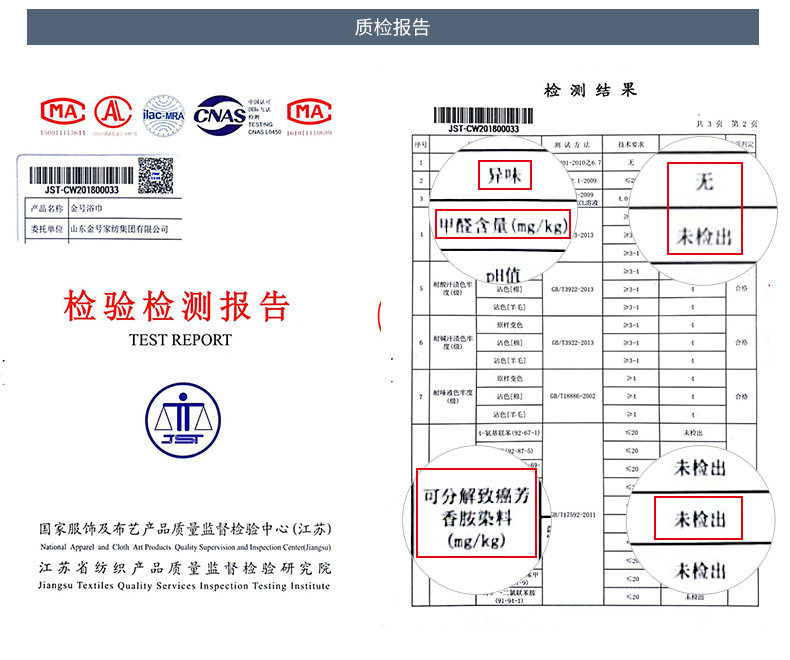Viewport: 790px width, 660px height.
Task: Click 国家服饰及布艺产品质量监督检验中心(江苏) line
Action: 185,529
